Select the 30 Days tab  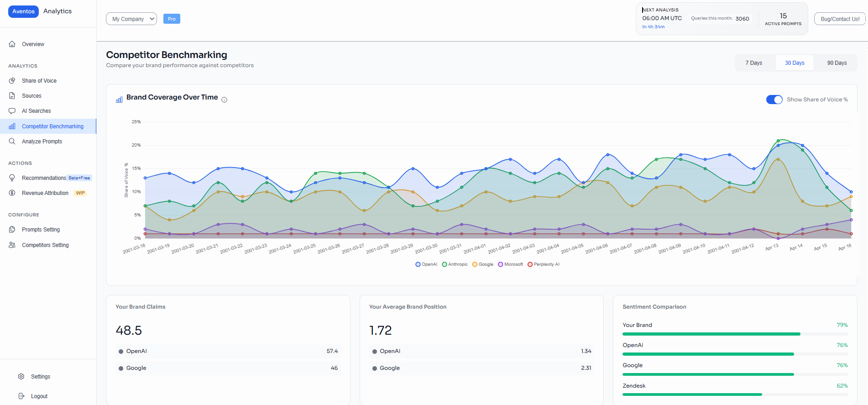[x=795, y=63]
